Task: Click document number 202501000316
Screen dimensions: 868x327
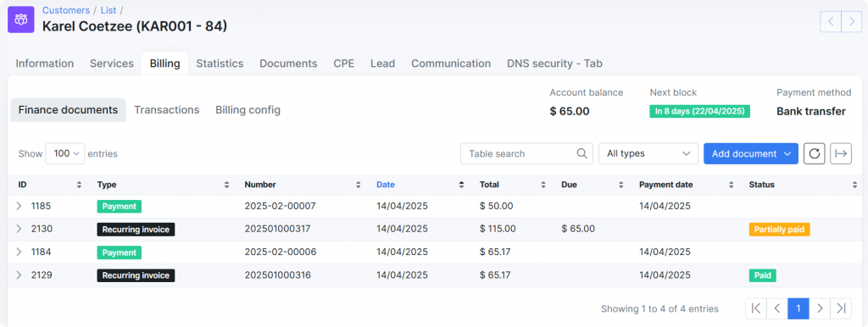Action: click(277, 275)
